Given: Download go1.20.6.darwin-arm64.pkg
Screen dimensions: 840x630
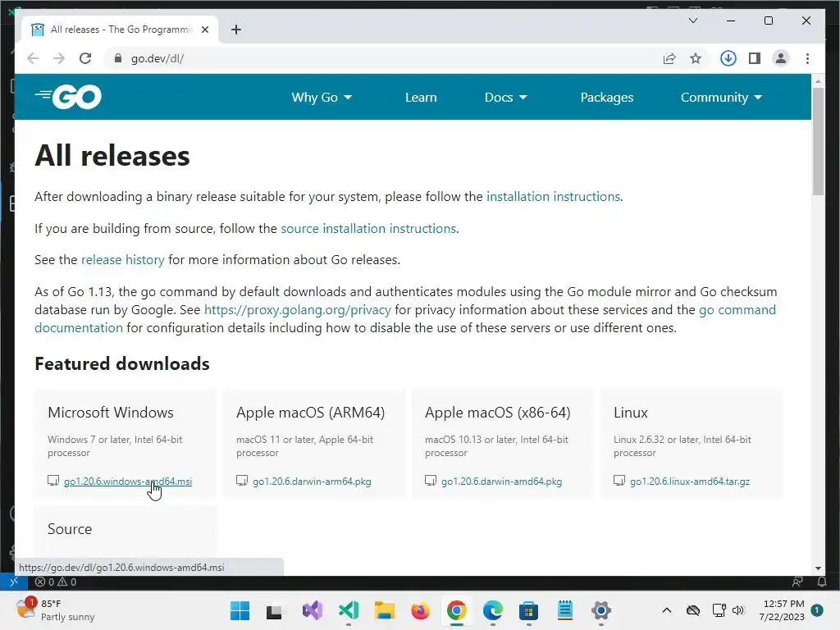Looking at the screenshot, I should [x=312, y=481].
